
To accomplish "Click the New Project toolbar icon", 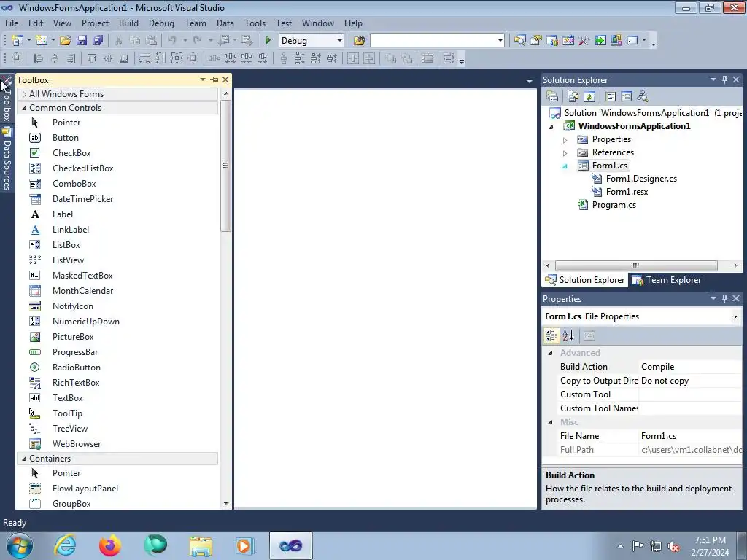I will pyautogui.click(x=18, y=41).
